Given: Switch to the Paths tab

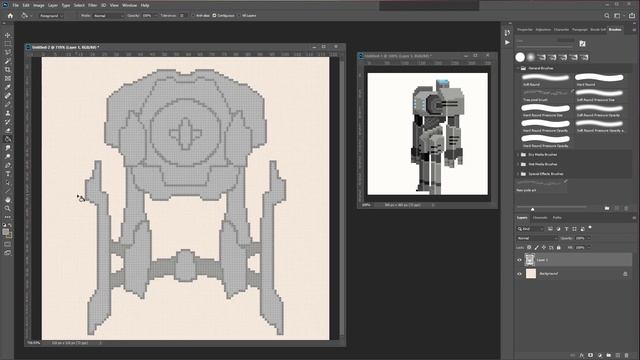Looking at the screenshot, I should [557, 218].
